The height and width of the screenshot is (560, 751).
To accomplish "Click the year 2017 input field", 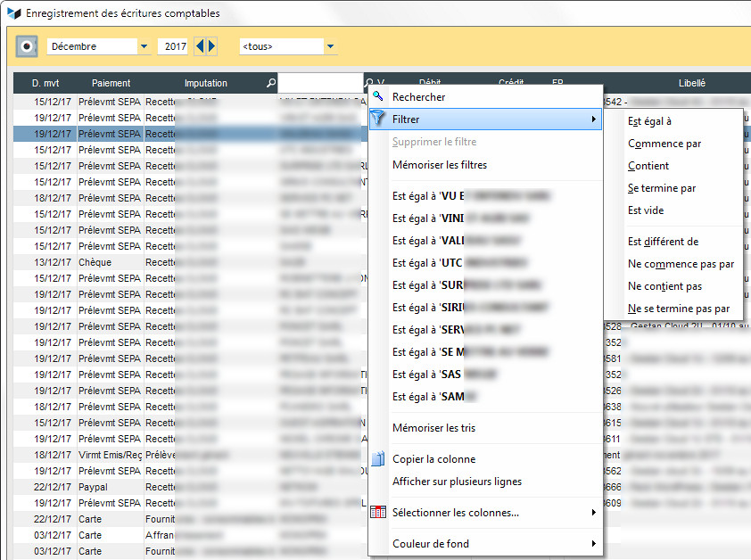I will tap(174, 46).
